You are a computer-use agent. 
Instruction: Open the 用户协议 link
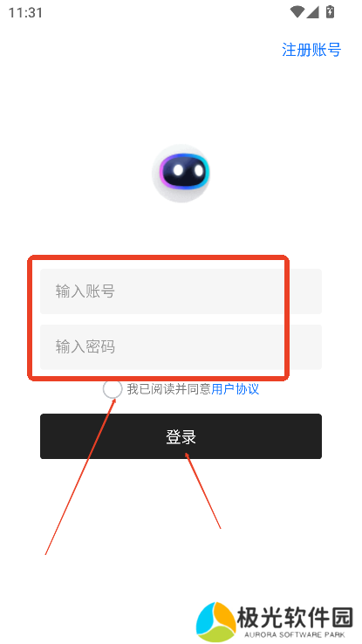coord(236,389)
